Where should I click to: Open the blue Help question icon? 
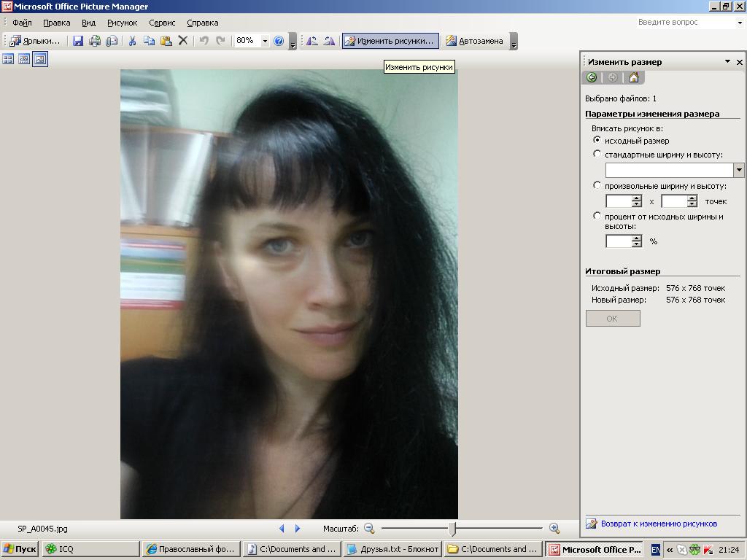click(x=279, y=41)
